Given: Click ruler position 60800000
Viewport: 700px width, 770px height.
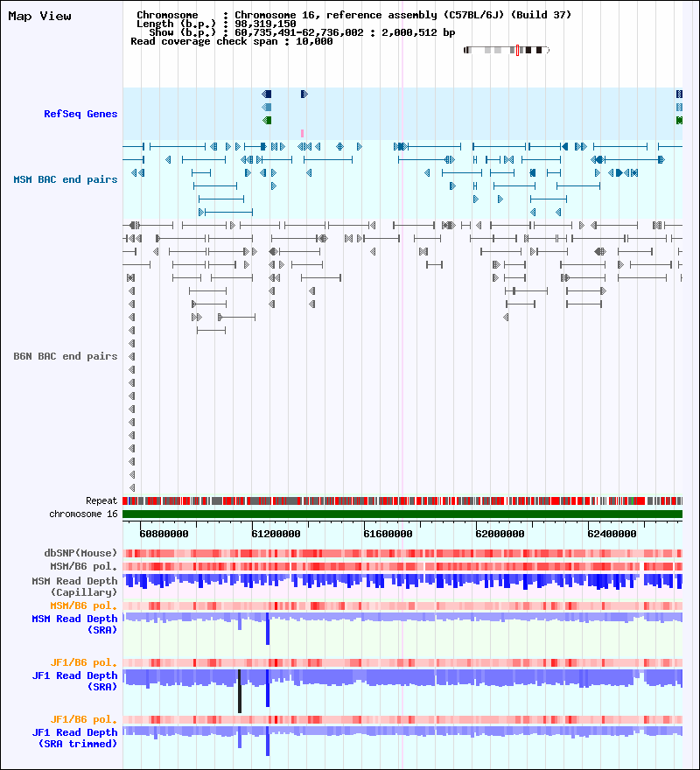Looking at the screenshot, I should point(164,534).
